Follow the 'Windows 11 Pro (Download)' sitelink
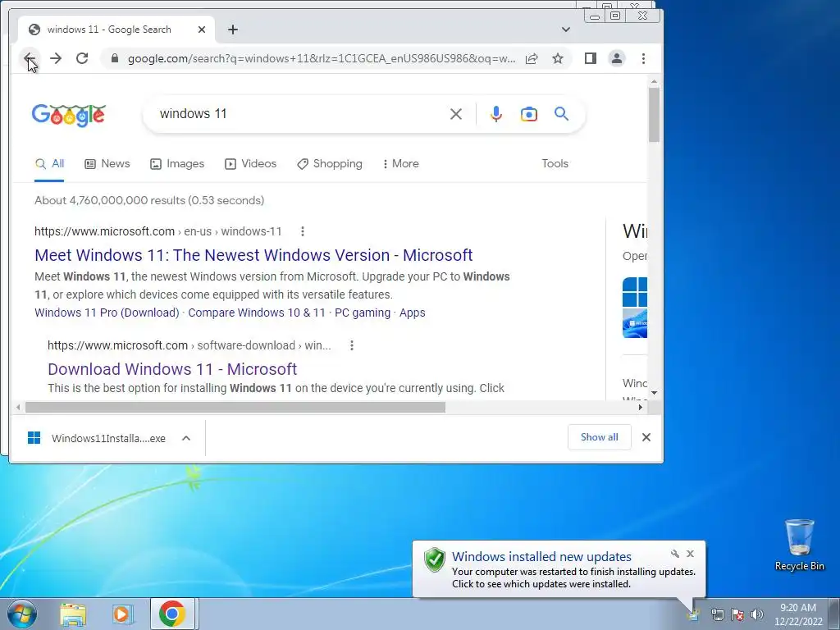Viewport: 840px width, 630px height. click(x=107, y=313)
